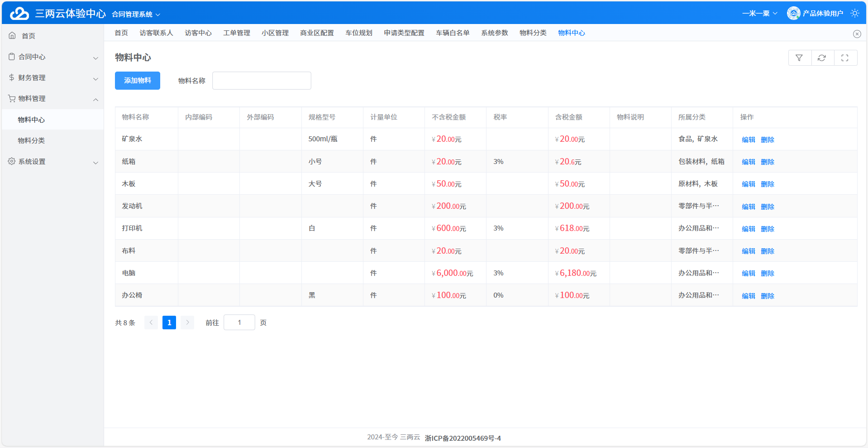
Task: Close all tabs with circled X icon
Action: [857, 34]
